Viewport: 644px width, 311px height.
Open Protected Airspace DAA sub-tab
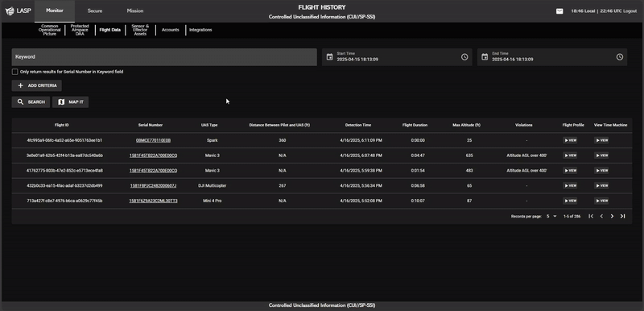tap(80, 30)
